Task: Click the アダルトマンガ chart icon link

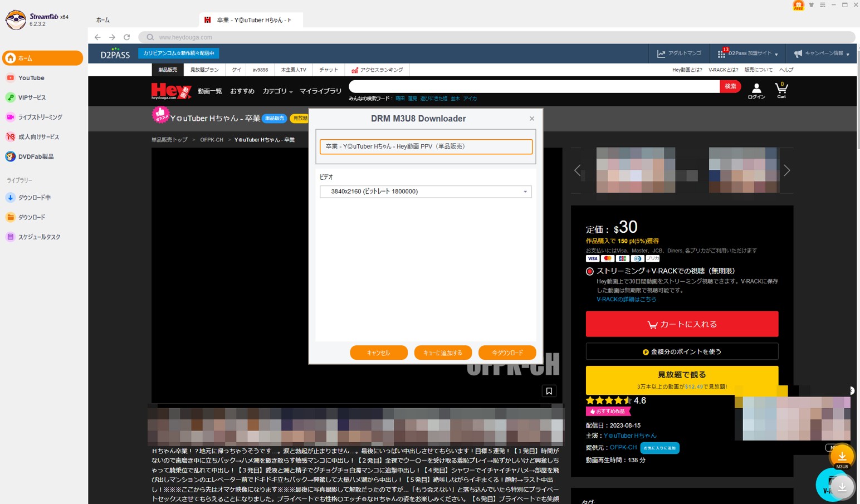Action: click(x=679, y=53)
